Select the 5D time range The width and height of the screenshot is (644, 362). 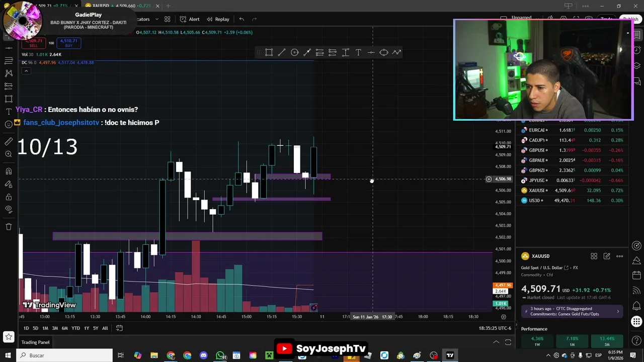[x=35, y=328]
